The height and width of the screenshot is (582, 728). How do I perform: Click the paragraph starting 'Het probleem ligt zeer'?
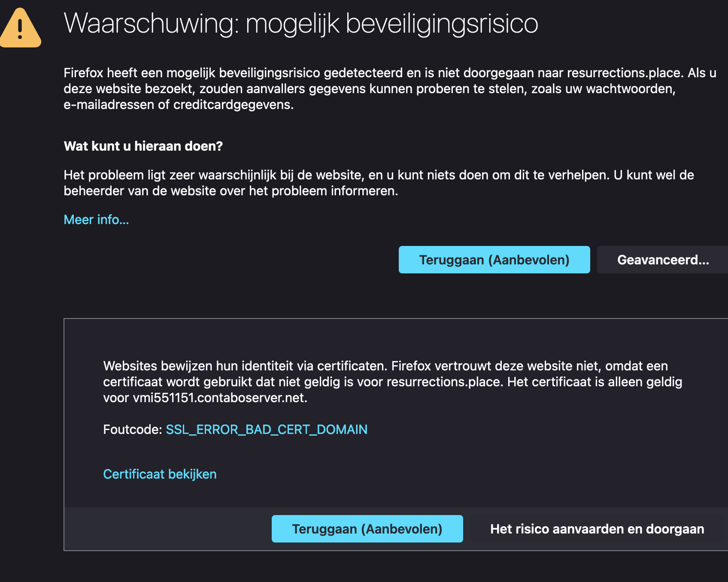(379, 183)
